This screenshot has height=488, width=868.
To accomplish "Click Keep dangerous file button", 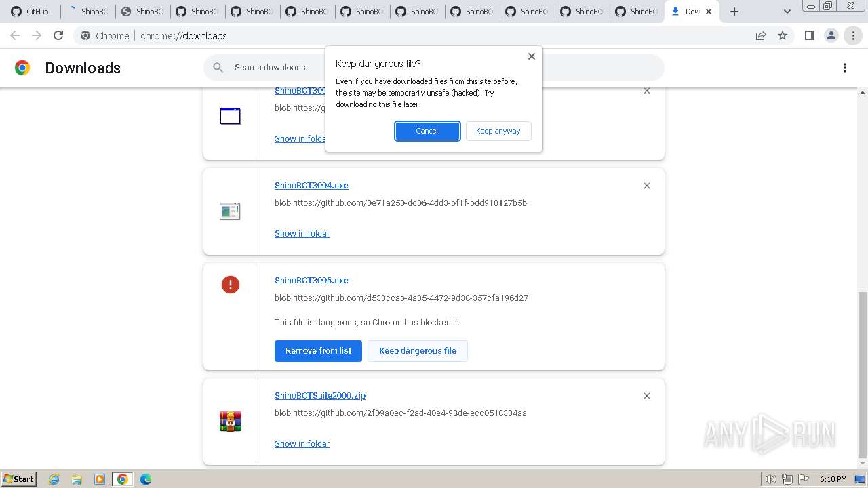I will tap(417, 351).
